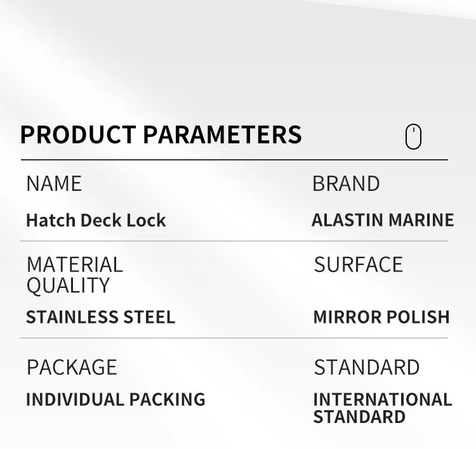The width and height of the screenshot is (476, 449).
Task: Click bold STANDARD beneath INTERNATIONAL
Action: pos(359,417)
